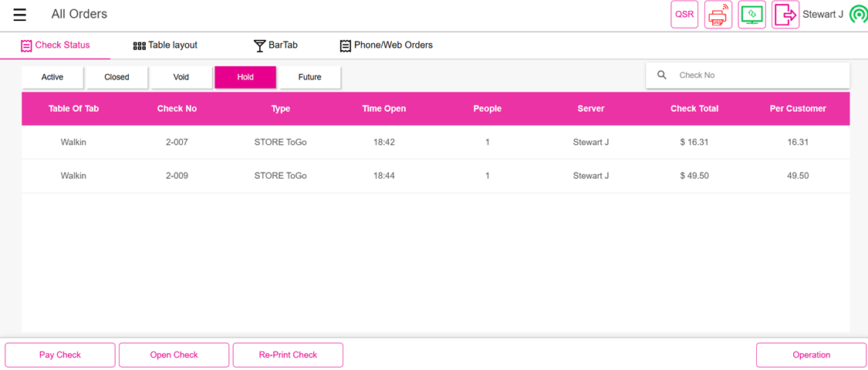Show Closed checks

click(x=117, y=77)
